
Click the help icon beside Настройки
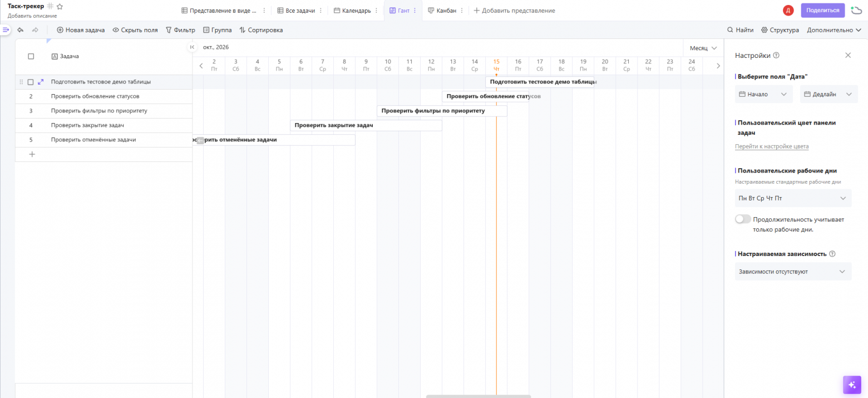[776, 56]
